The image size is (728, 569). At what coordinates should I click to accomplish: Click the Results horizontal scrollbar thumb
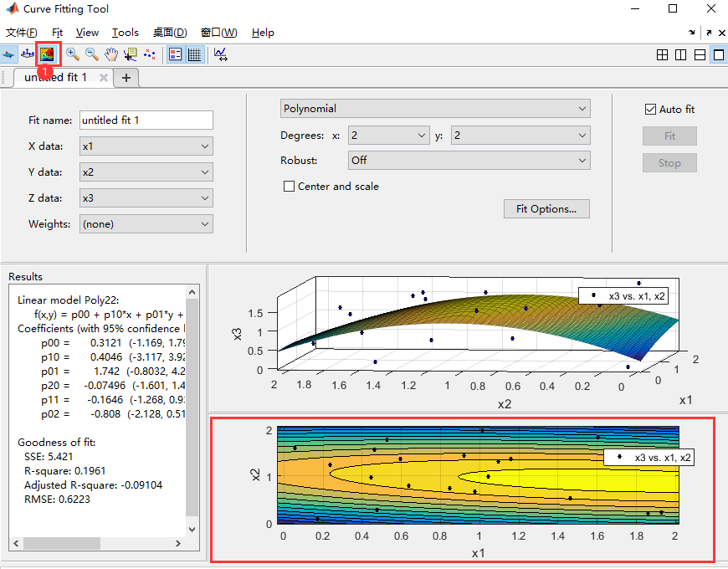pos(62,543)
